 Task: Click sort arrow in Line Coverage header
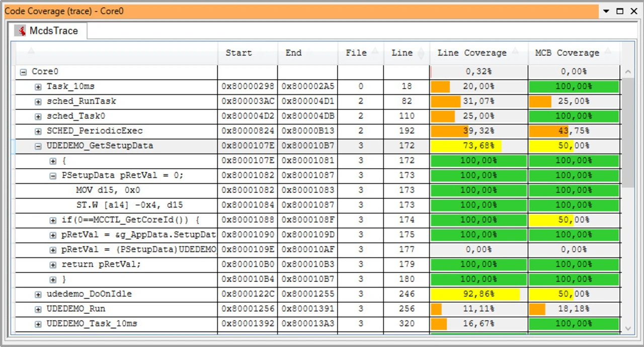click(x=515, y=50)
